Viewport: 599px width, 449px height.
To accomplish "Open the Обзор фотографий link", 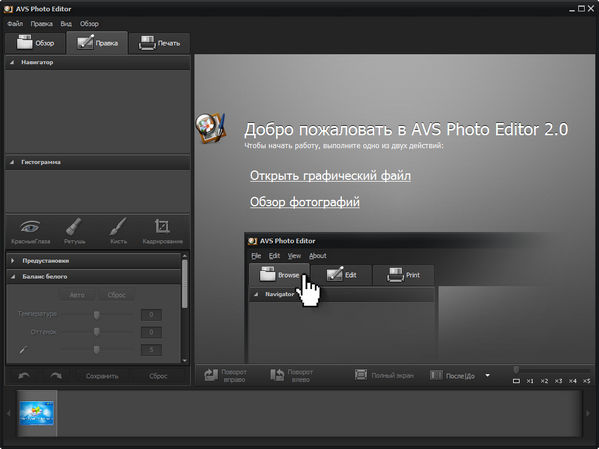I will (305, 202).
